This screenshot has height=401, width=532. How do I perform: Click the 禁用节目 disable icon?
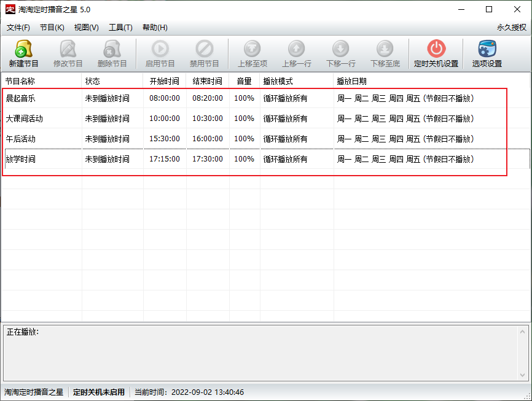point(204,49)
